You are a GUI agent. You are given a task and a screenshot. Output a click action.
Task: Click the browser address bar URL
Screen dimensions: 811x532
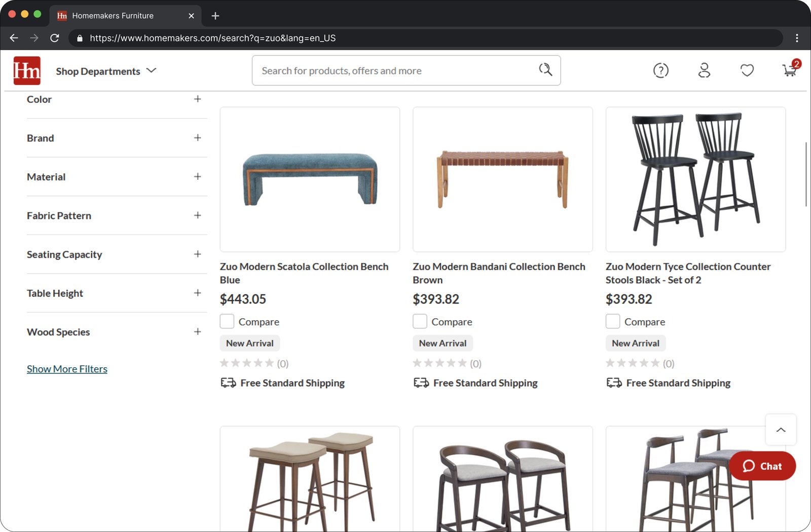tap(213, 38)
